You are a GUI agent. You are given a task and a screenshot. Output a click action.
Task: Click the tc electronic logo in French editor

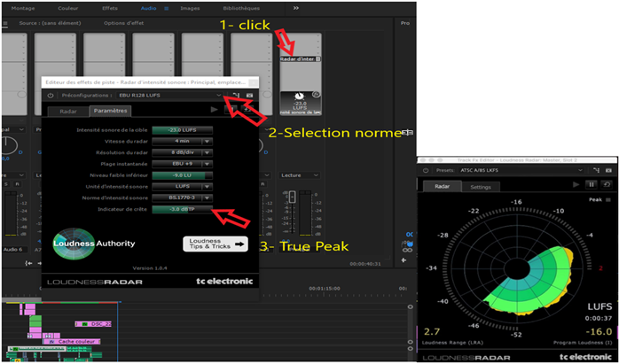224,281
